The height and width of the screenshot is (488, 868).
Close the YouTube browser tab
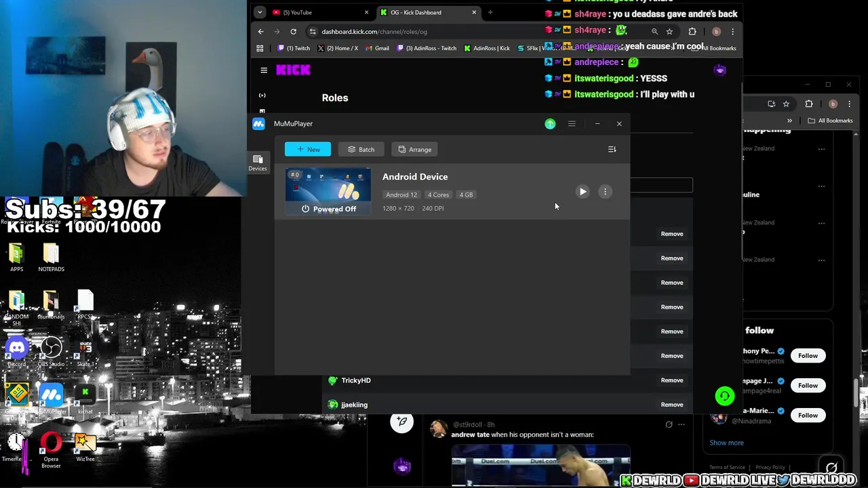pyautogui.click(x=366, y=12)
